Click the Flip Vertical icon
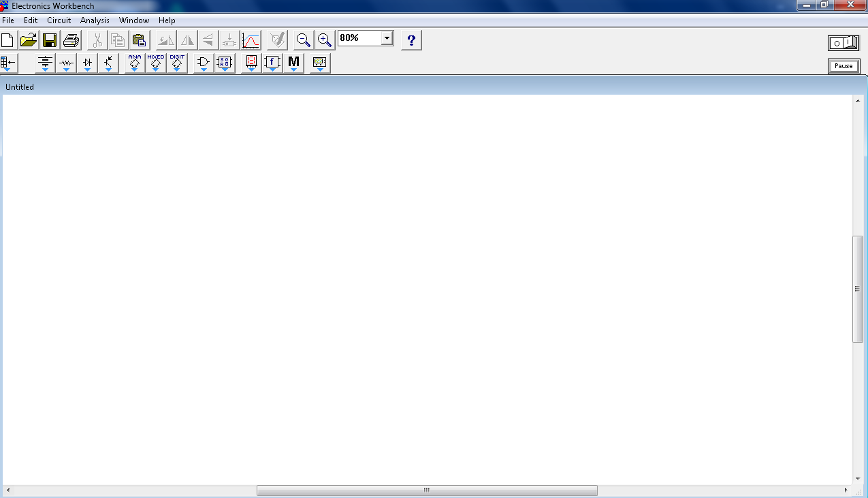This screenshot has width=868, height=498. [208, 40]
